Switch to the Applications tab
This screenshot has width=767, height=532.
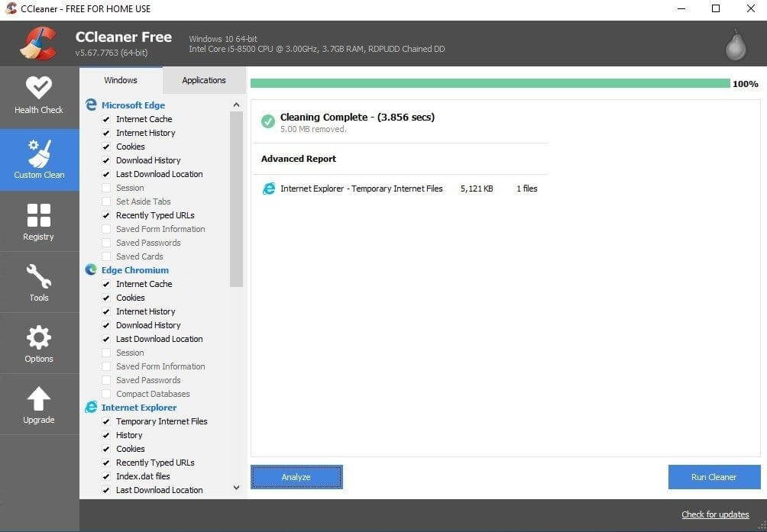tap(203, 79)
